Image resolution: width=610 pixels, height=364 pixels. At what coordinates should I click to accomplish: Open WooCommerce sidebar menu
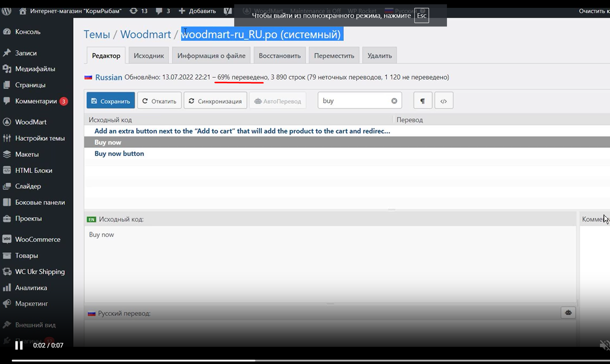click(38, 240)
